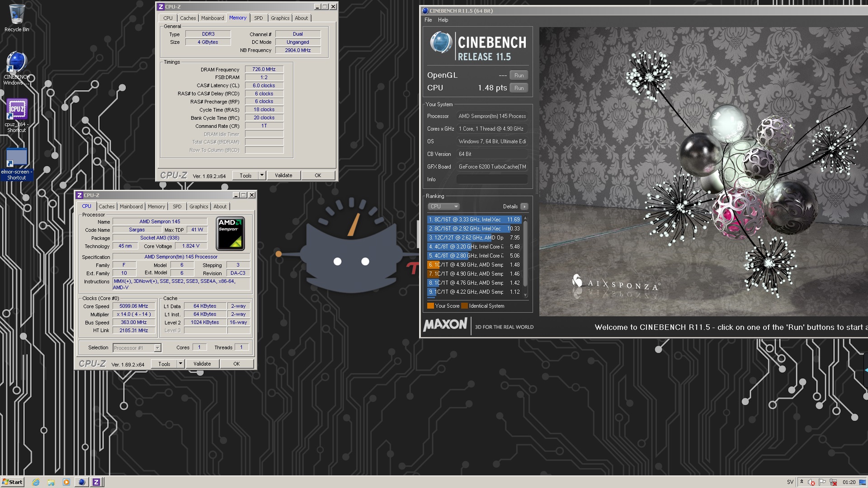Click the Cinebench sphere logo
Viewport: 868px width, 488px height.
[441, 42]
